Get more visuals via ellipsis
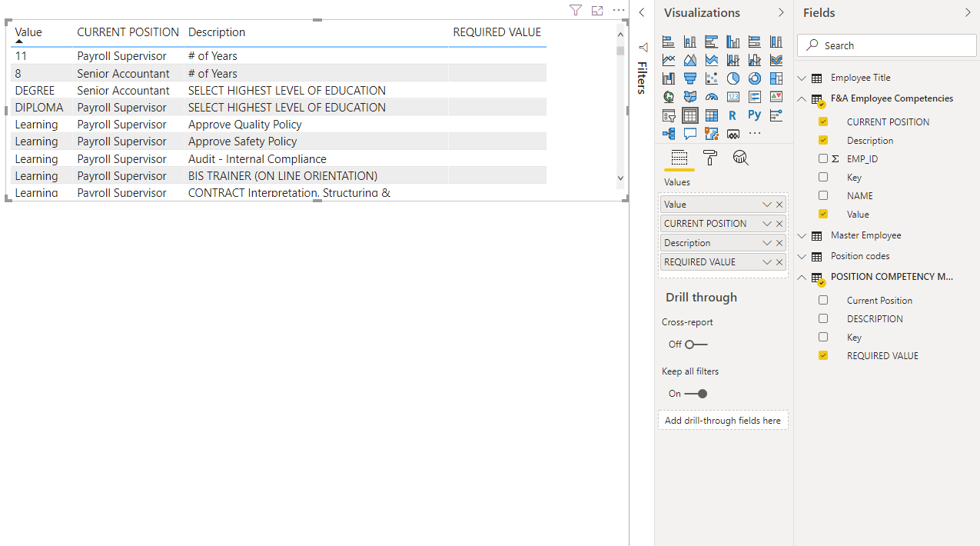This screenshot has width=980, height=546. point(755,133)
